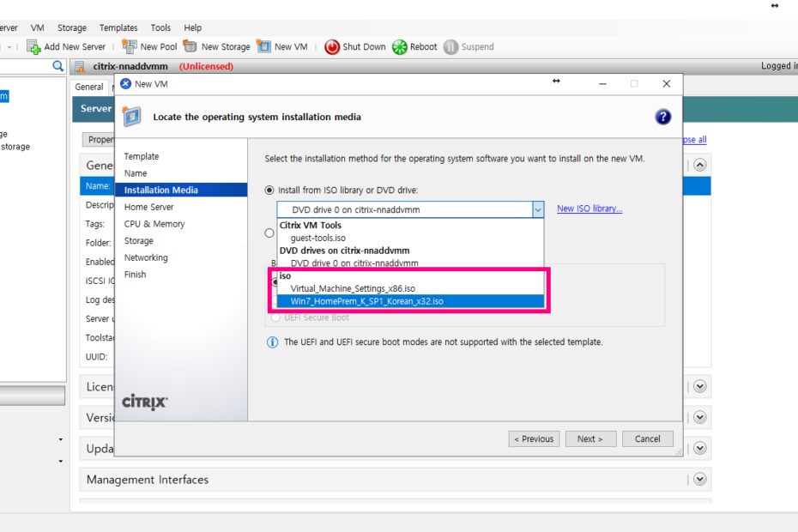This screenshot has width=798, height=532.
Task: Expand the Updates section chevron
Action: click(700, 449)
